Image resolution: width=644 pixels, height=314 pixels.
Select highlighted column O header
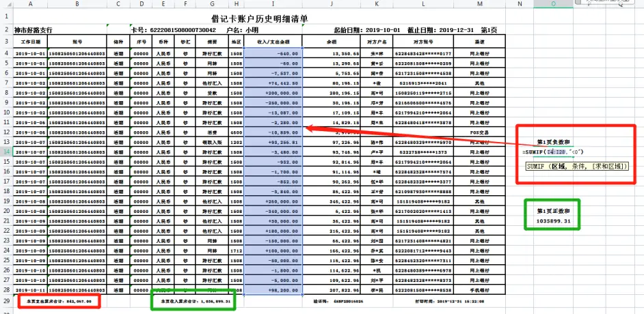pyautogui.click(x=554, y=3)
